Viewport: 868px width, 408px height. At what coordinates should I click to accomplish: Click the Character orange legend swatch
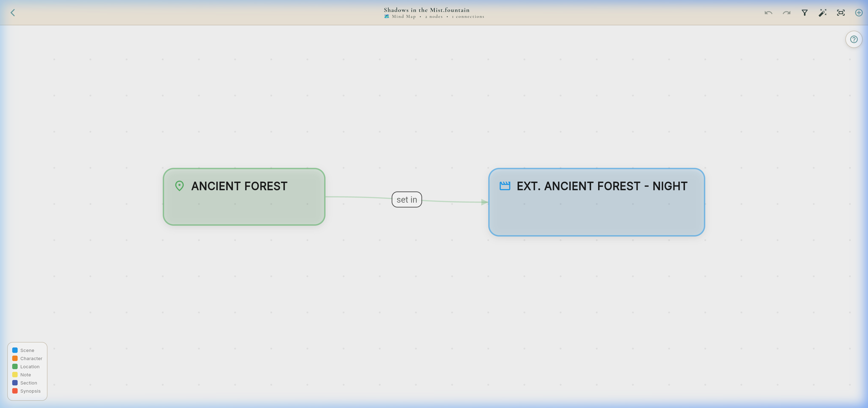click(15, 358)
